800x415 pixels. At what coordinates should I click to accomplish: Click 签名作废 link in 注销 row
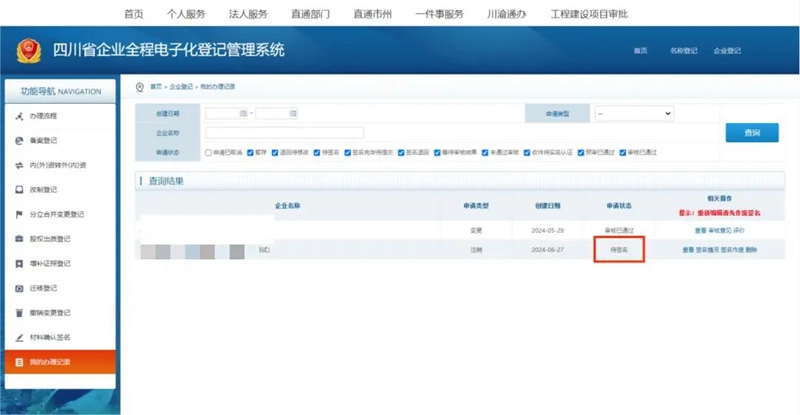(732, 250)
